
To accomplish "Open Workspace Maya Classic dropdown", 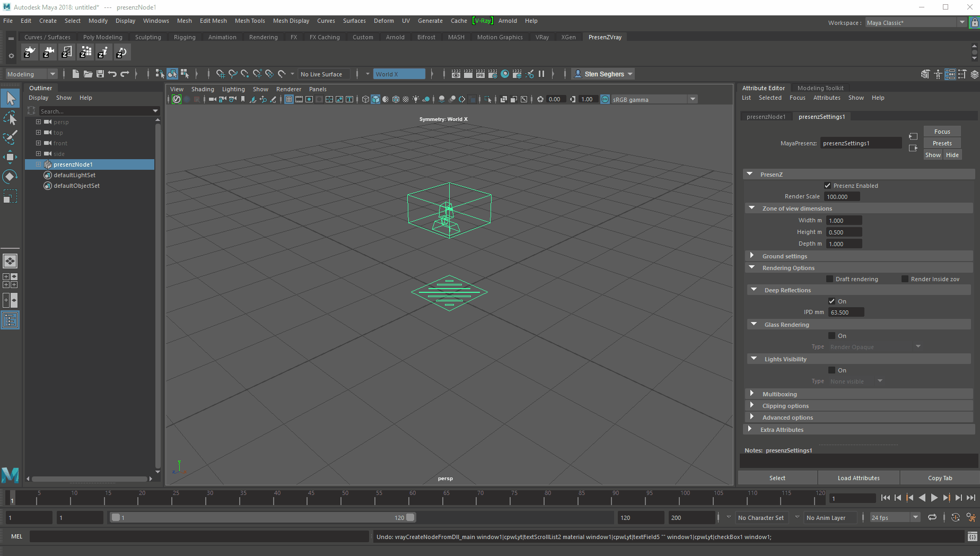I will [916, 22].
